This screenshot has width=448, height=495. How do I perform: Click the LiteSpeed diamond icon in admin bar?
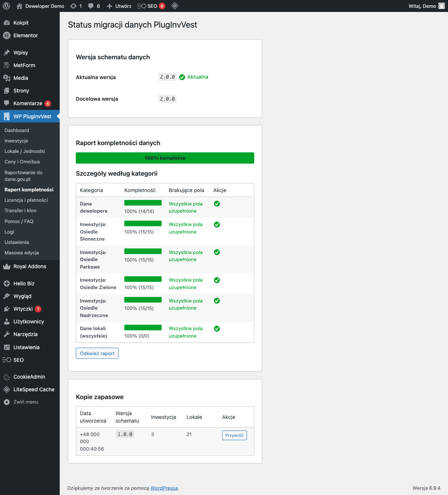[x=174, y=6]
